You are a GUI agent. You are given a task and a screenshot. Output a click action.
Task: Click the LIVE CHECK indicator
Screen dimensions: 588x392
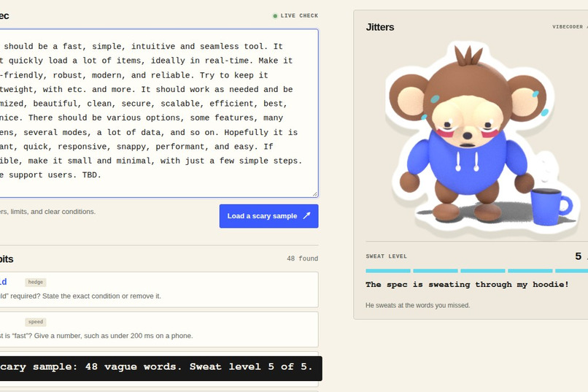tap(295, 16)
